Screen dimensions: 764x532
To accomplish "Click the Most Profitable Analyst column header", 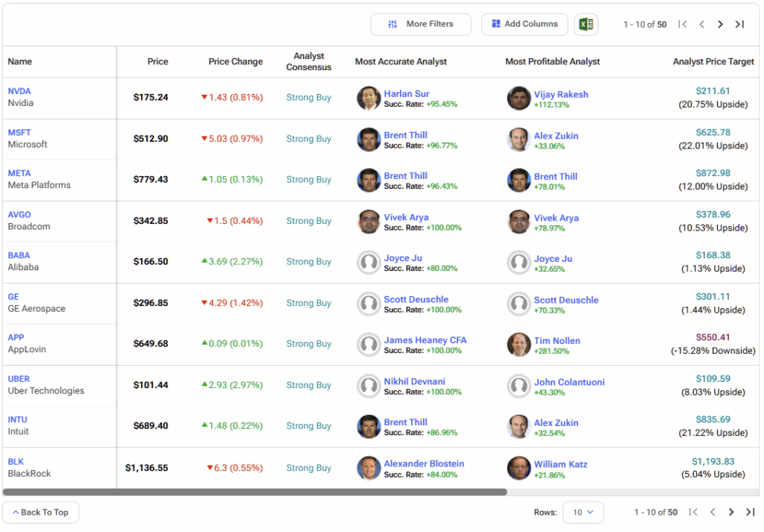I will tap(553, 61).
